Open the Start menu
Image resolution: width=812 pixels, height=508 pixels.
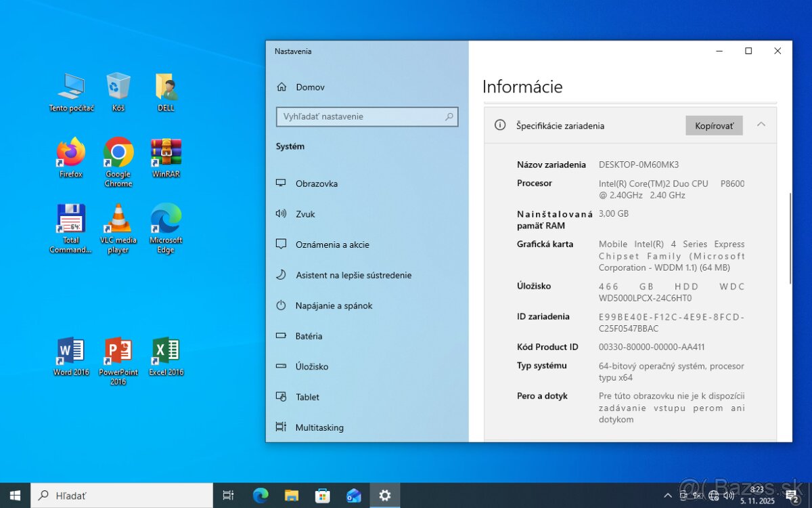coord(14,495)
